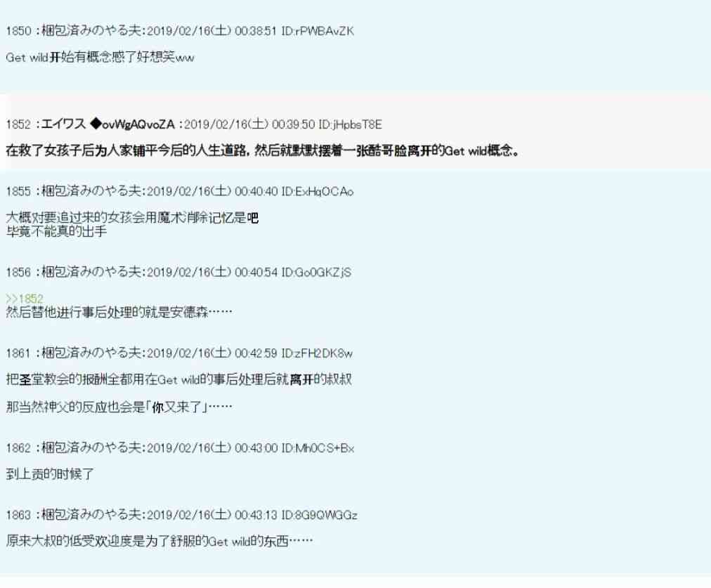Click poster name on post 1863
This screenshot has height=588, width=711.
point(91,515)
